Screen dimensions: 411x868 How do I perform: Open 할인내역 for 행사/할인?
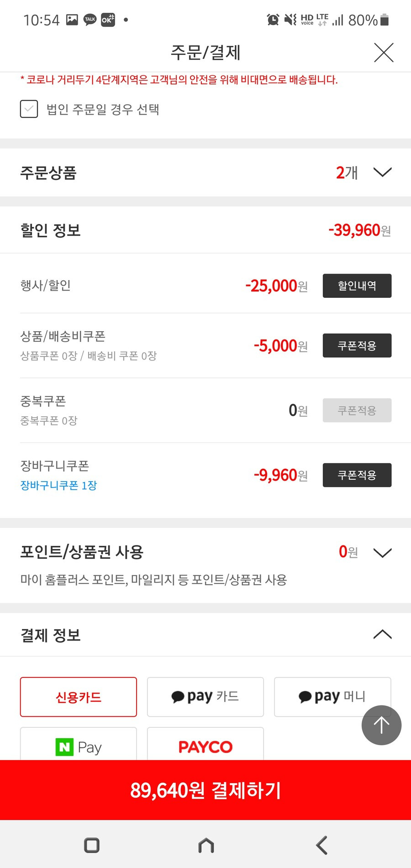point(357,286)
